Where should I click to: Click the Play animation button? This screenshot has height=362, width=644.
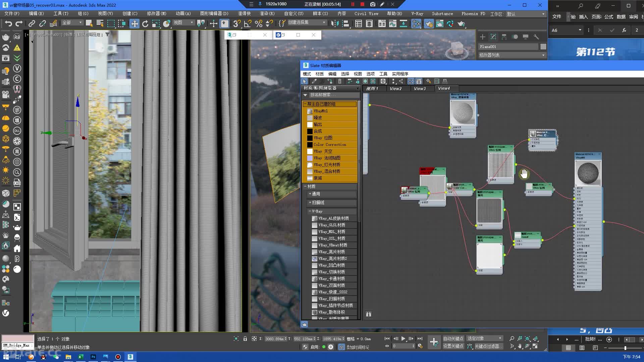[x=403, y=339]
